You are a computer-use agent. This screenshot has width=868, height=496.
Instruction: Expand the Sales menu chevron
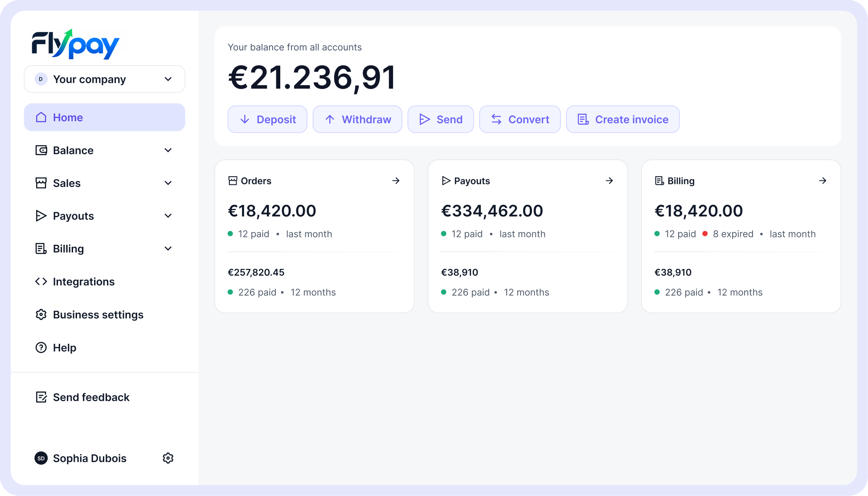point(168,183)
